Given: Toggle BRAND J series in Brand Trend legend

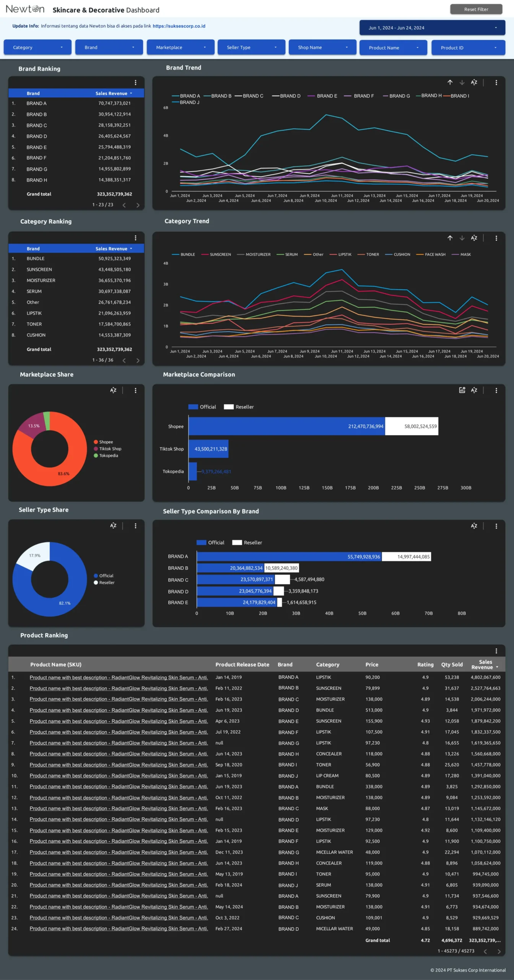Looking at the screenshot, I should point(185,102).
